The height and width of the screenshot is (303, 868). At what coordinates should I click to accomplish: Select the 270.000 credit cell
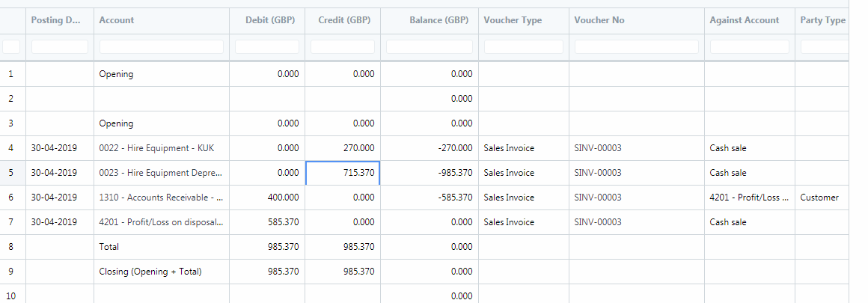click(x=343, y=148)
